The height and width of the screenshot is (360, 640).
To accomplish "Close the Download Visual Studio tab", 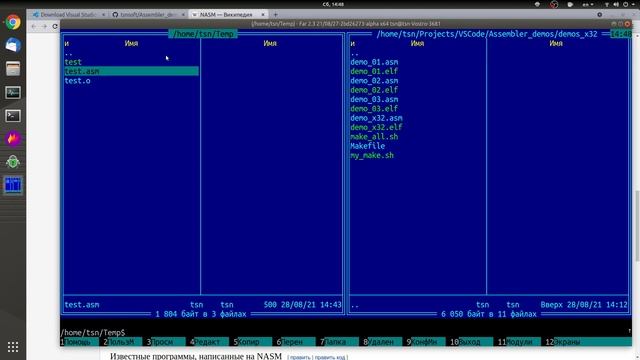I will coord(103,14).
